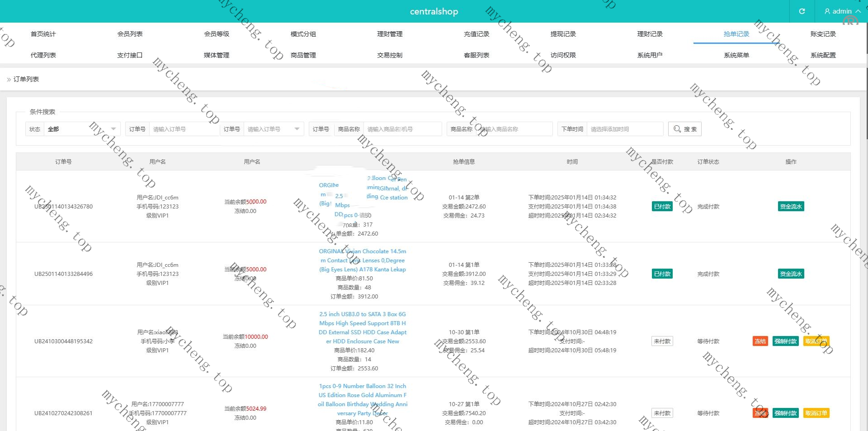Click 取消订单 for order UB2410270242308261
Viewport: 868px width, 431px height.
click(x=816, y=413)
